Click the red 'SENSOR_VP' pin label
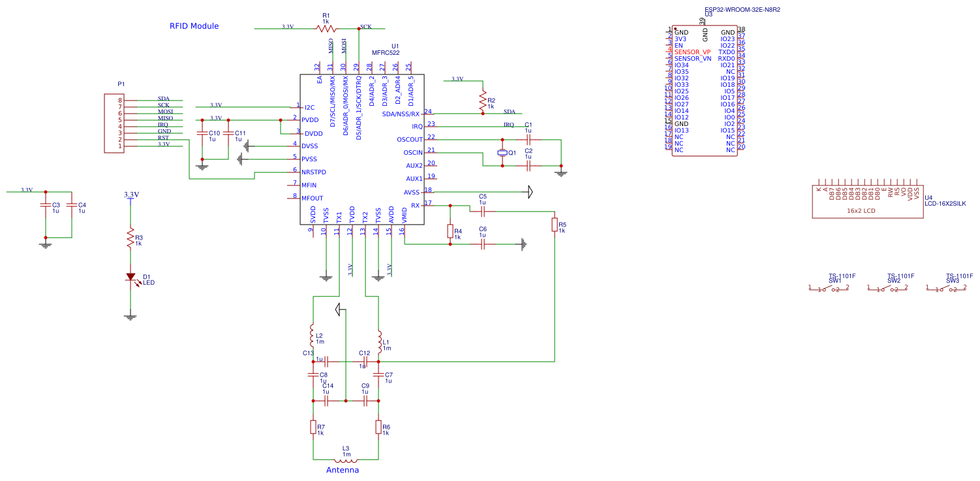The image size is (980, 481). tap(693, 52)
